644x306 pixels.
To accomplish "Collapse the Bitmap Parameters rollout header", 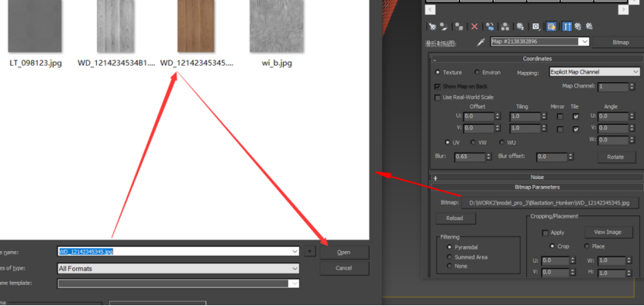I will point(537,187).
